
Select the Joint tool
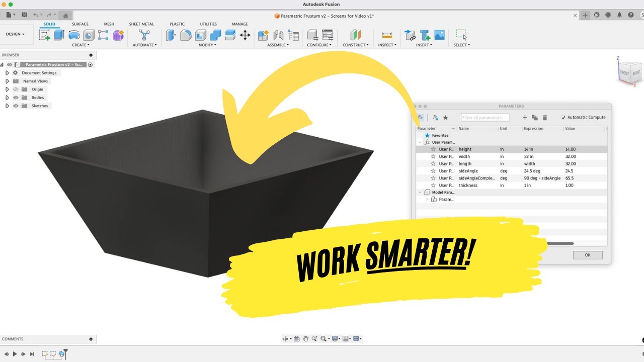coord(278,35)
